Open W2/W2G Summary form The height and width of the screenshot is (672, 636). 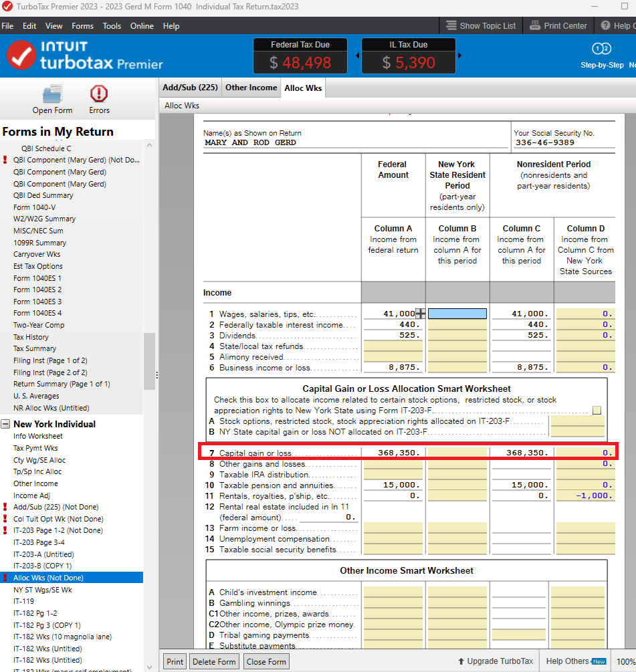[x=44, y=219]
